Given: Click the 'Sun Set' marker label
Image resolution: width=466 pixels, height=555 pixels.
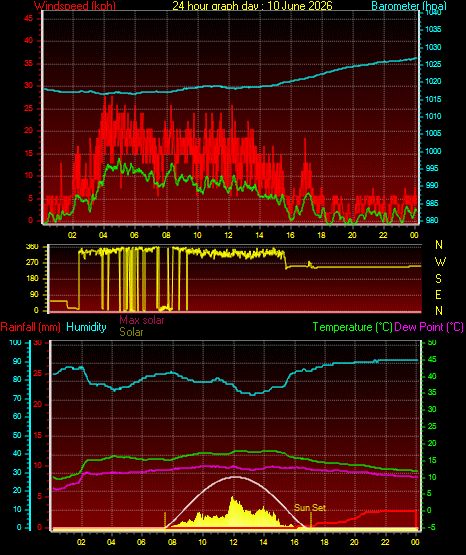Looking at the screenshot, I should [x=310, y=508].
